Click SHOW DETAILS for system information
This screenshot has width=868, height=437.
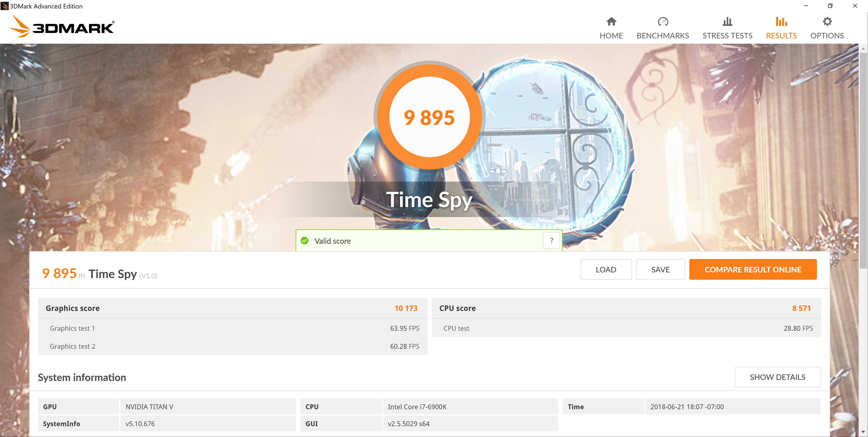(x=777, y=377)
